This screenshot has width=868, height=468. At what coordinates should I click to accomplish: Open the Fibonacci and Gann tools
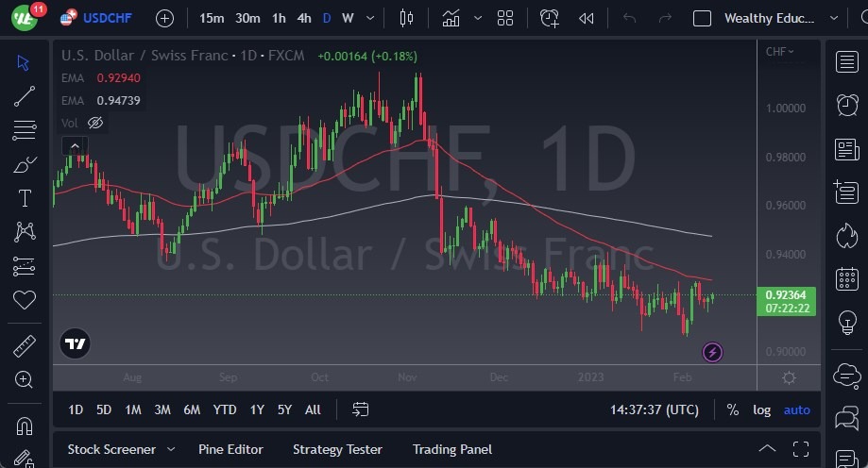pos(25,130)
